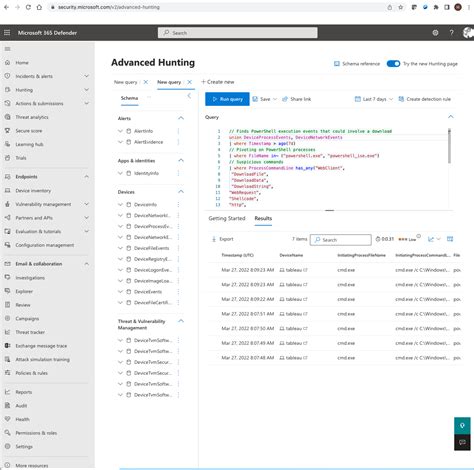474x470 pixels.
Task: Click Create new query tab
Action: click(218, 82)
